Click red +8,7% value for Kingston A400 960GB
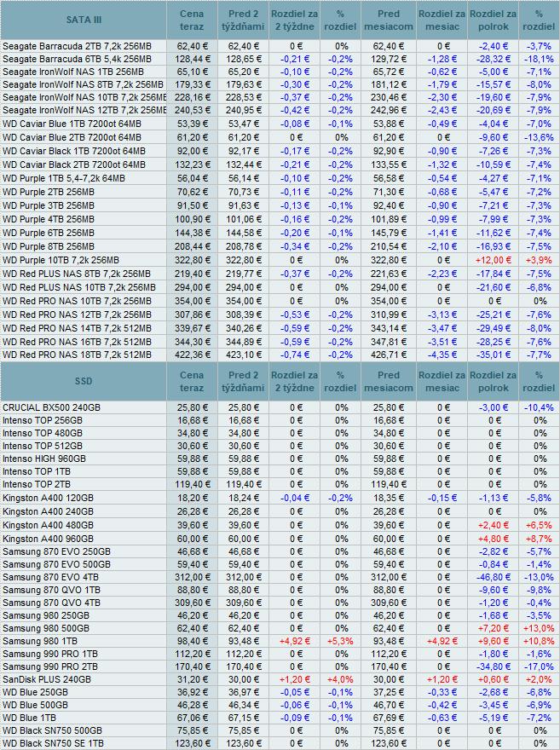560x750 pixels. [539, 539]
